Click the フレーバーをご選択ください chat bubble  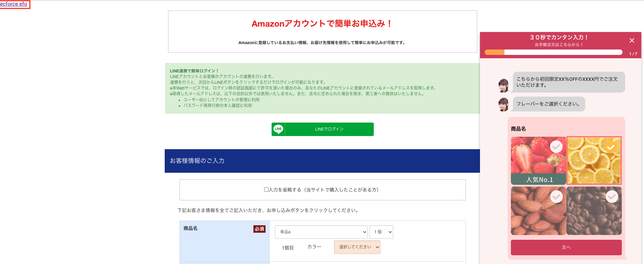click(x=549, y=104)
